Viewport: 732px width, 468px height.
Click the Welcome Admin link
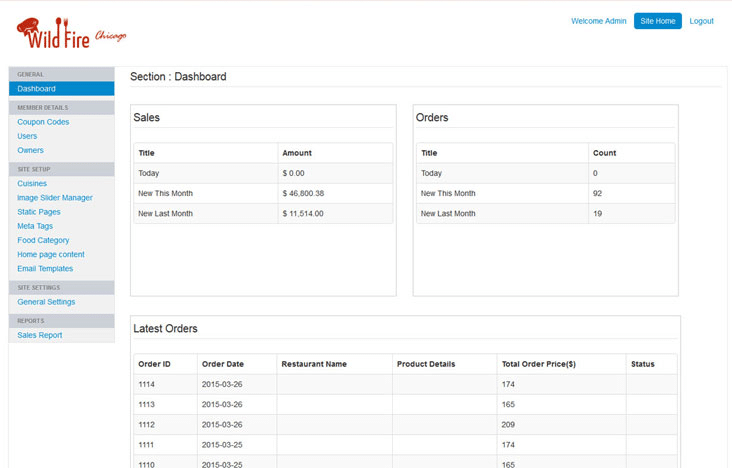pyautogui.click(x=598, y=21)
